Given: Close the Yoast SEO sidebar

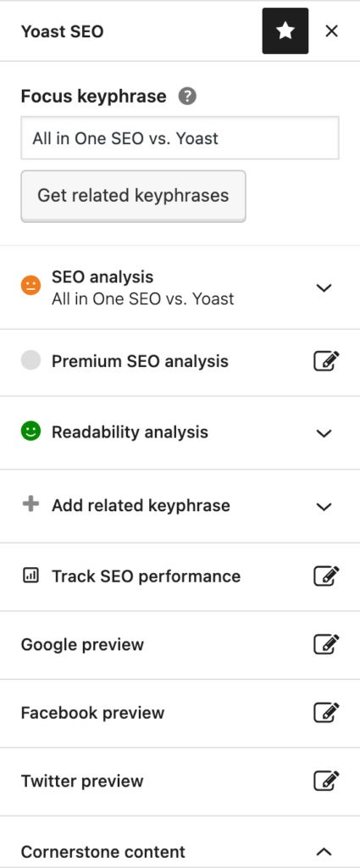Looking at the screenshot, I should [x=331, y=31].
